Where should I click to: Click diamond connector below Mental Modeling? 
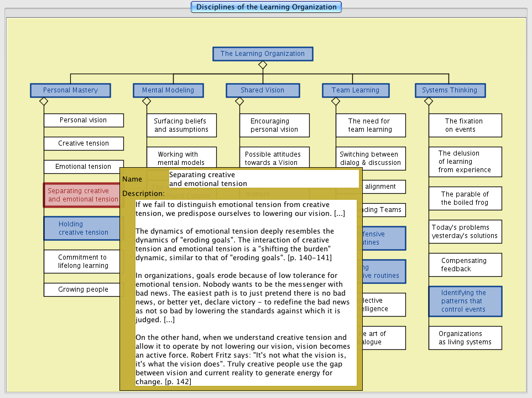pyautogui.click(x=147, y=101)
